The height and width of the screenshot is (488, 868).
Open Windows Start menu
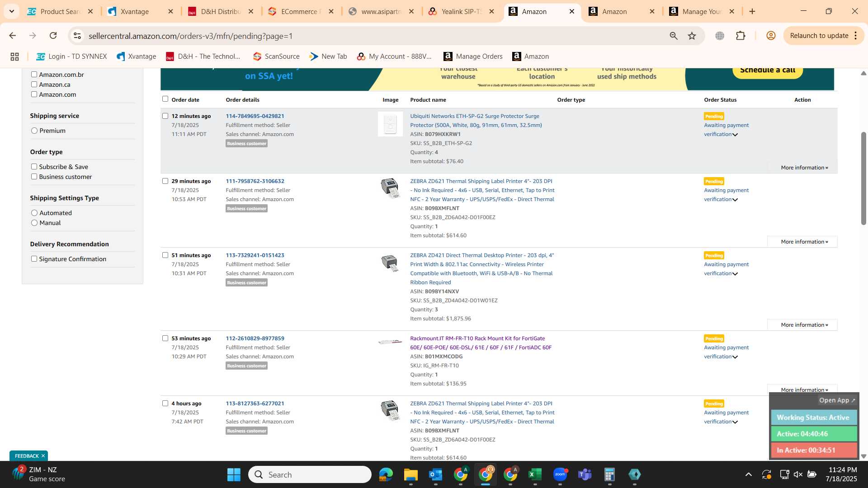click(x=234, y=474)
